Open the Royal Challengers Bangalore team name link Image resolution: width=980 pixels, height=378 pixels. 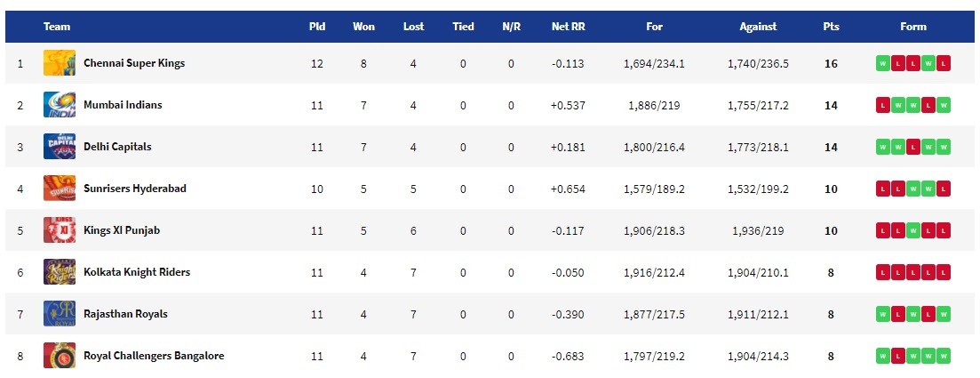[154, 356]
